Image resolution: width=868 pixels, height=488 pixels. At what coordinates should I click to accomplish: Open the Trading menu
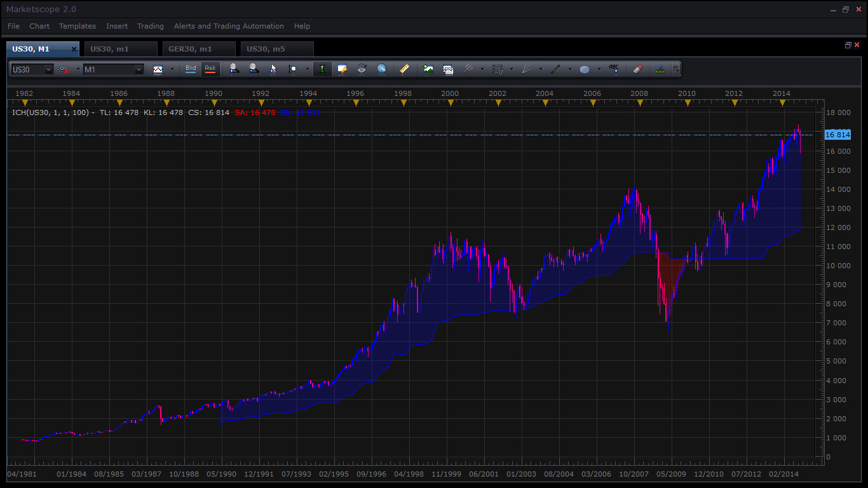click(151, 26)
